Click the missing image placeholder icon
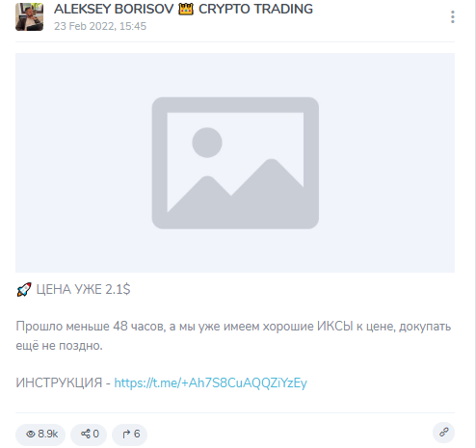 [235, 163]
